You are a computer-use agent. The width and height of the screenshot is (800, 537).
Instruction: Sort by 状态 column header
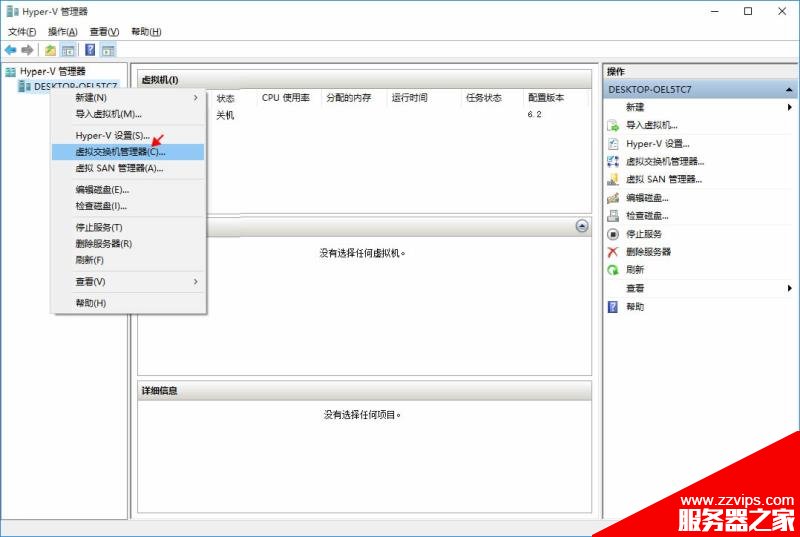point(234,98)
